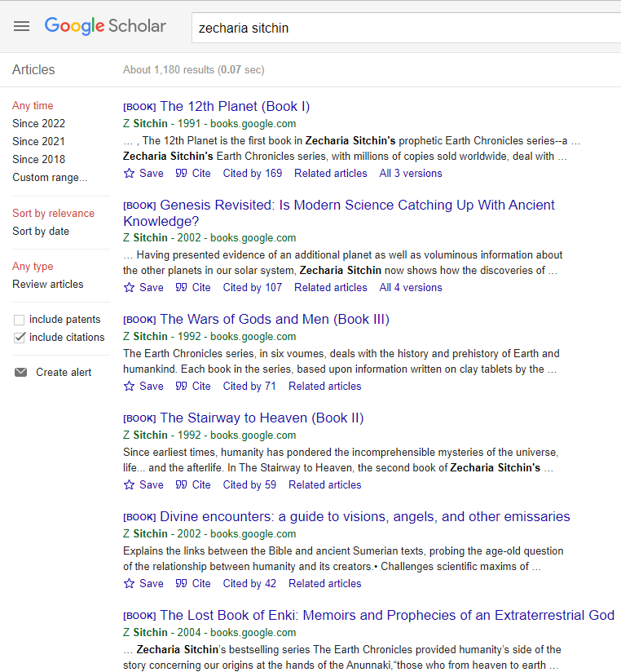Filter results Since 2021
The image size is (621, 672).
click(38, 141)
